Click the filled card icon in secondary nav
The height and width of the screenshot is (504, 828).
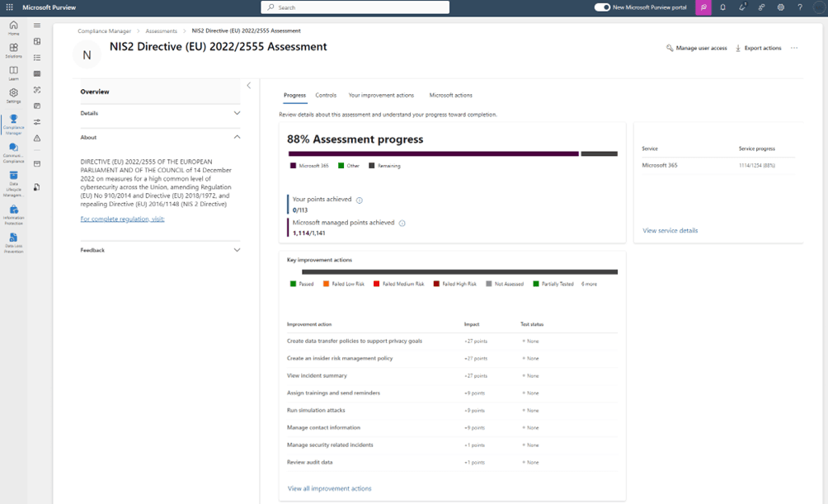[37, 73]
